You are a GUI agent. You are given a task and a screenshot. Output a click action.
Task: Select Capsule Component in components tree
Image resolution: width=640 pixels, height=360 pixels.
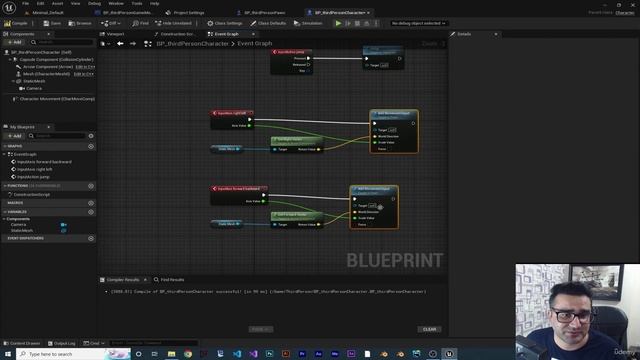click(56, 60)
